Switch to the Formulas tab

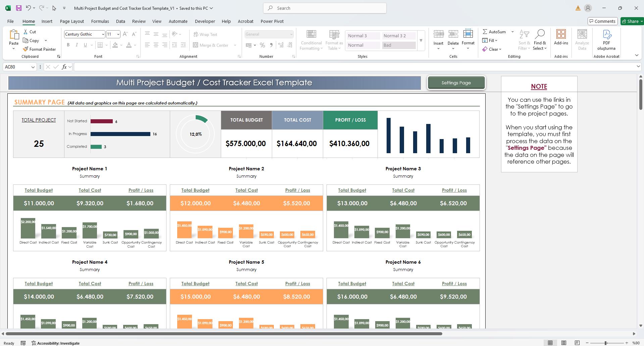100,21
